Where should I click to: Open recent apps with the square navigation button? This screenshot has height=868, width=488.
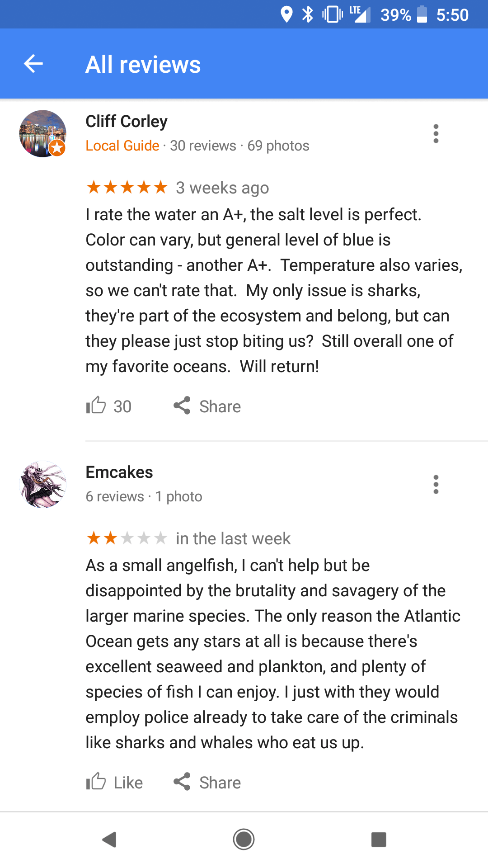378,840
